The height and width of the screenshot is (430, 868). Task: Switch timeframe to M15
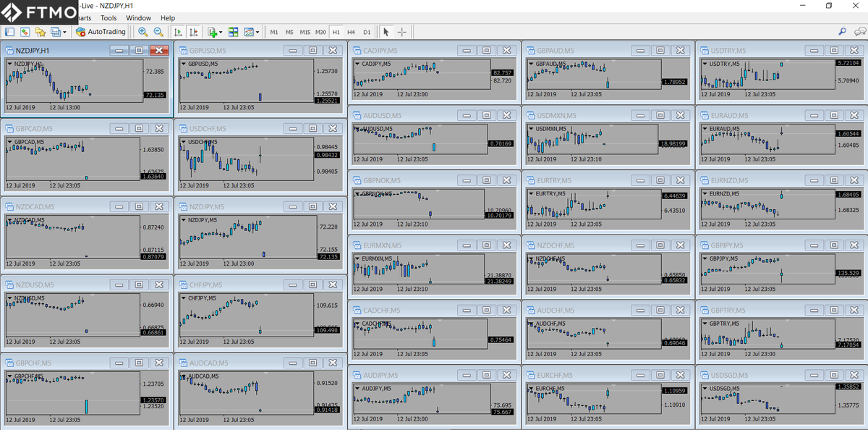click(x=305, y=32)
